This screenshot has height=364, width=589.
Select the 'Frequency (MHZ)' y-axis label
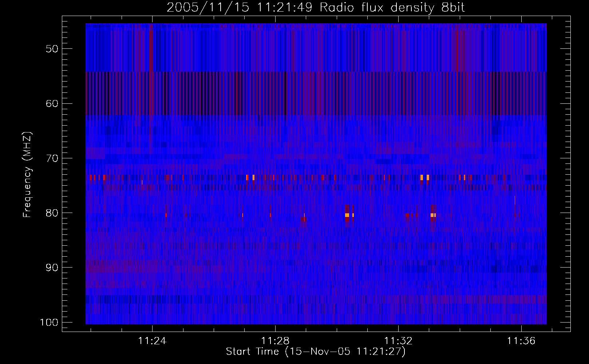pyautogui.click(x=27, y=174)
